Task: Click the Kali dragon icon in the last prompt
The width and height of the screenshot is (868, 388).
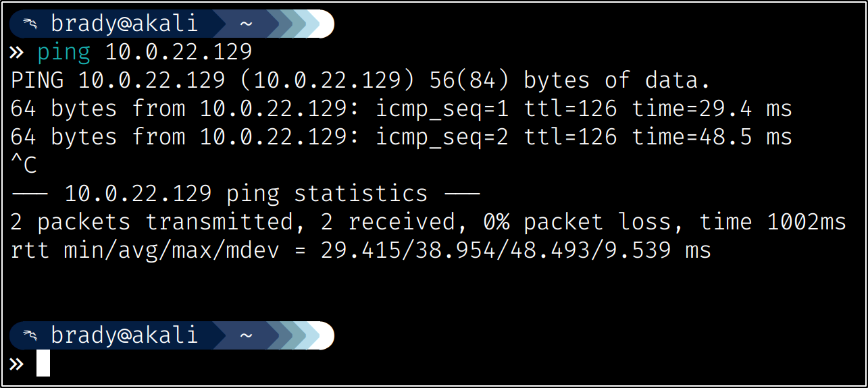Action: tap(30, 335)
